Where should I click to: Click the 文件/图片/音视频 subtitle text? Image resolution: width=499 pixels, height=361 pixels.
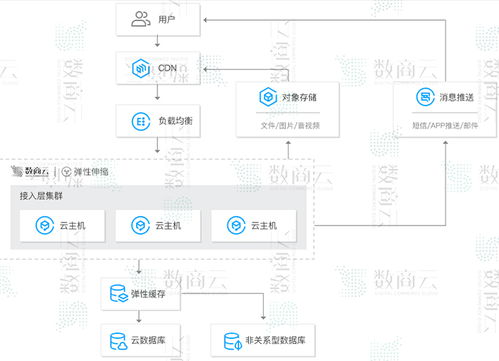pos(290,126)
